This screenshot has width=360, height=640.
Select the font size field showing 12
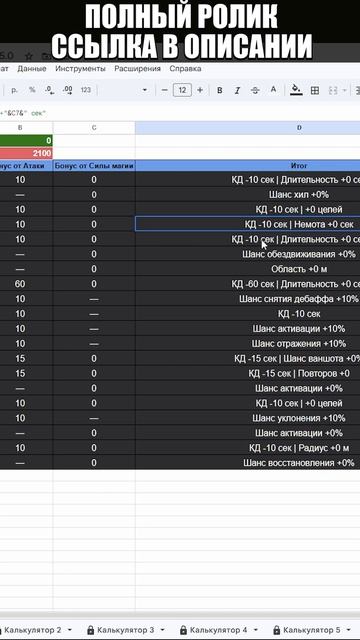(182, 90)
